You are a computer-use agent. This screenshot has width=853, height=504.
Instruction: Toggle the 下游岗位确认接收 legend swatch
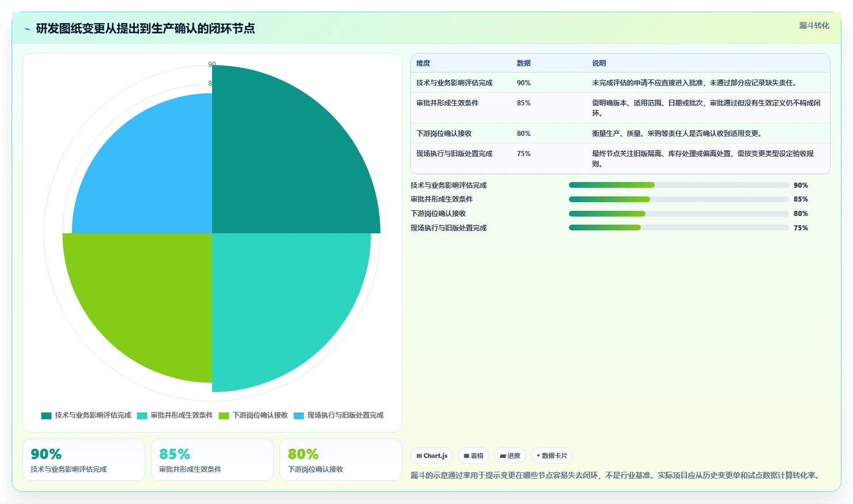(224, 415)
